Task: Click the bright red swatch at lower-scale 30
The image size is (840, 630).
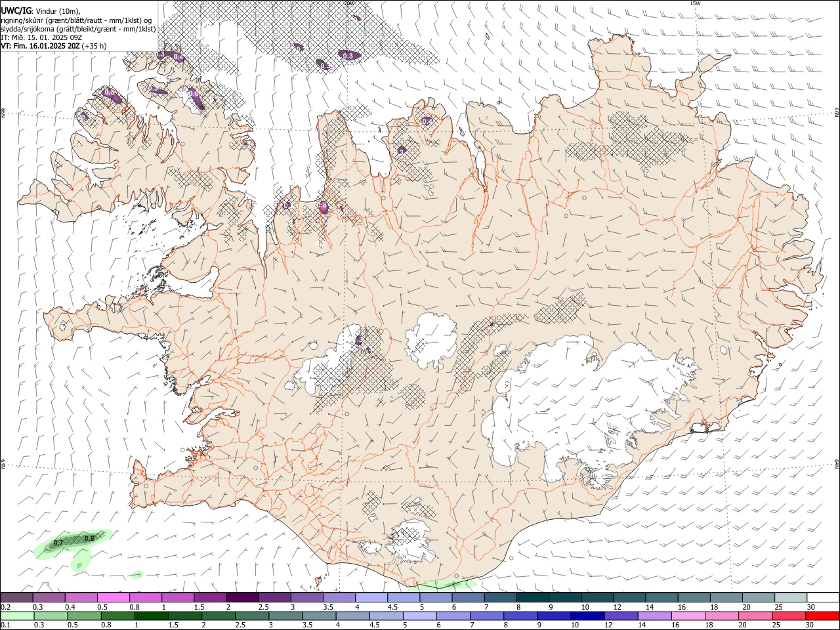Action: coord(822,616)
